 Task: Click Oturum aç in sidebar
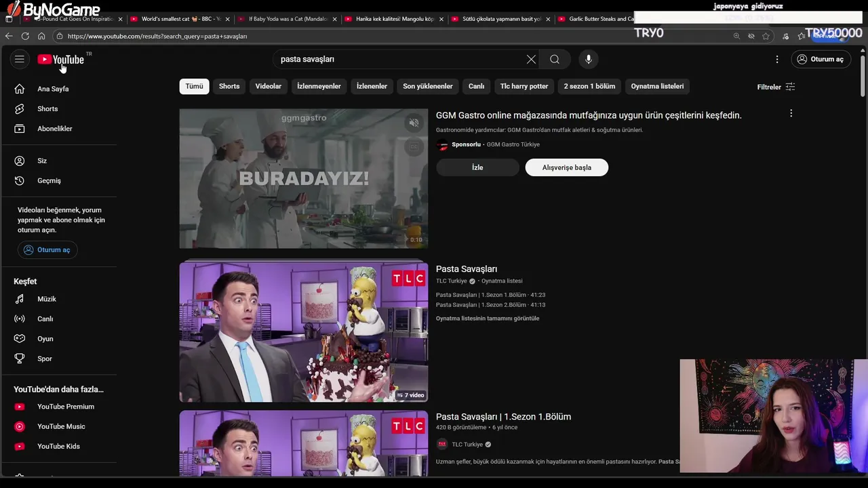point(47,250)
